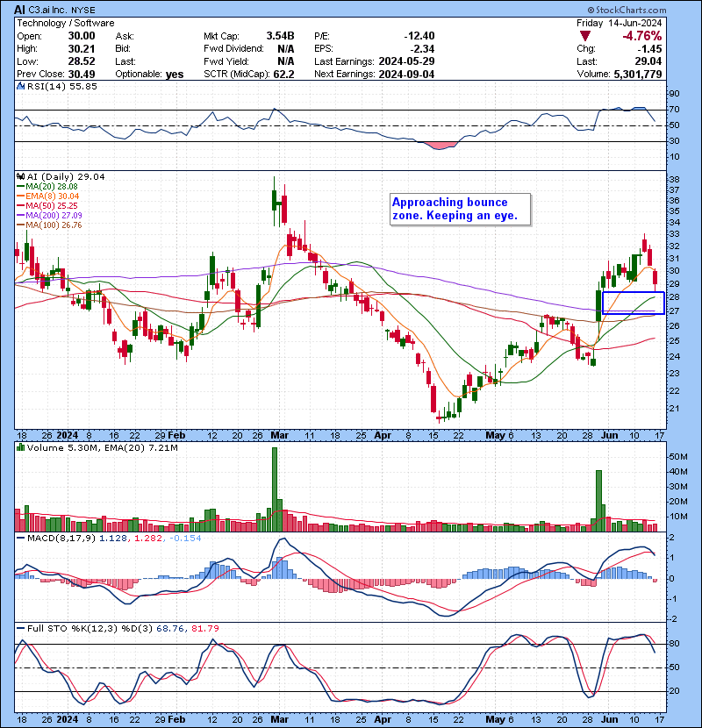Click the 50M level on volume axis
Screen dimensions: 702x728
pyautogui.click(x=677, y=457)
